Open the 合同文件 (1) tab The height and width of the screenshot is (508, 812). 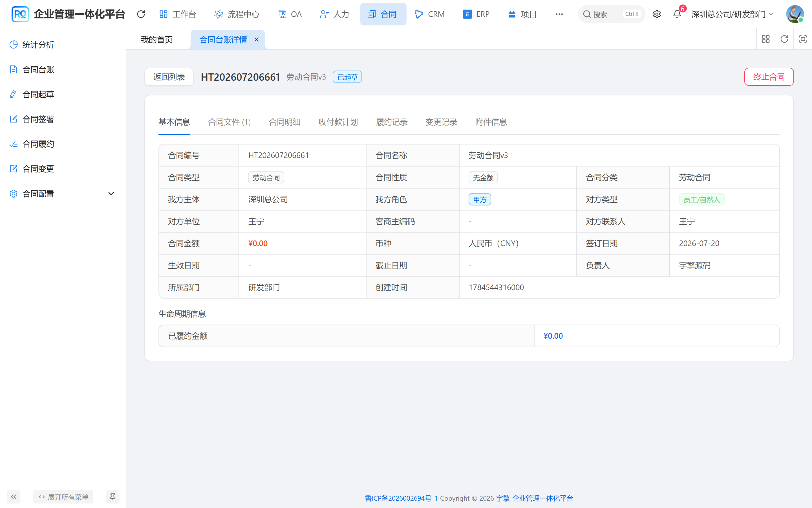pyautogui.click(x=229, y=122)
